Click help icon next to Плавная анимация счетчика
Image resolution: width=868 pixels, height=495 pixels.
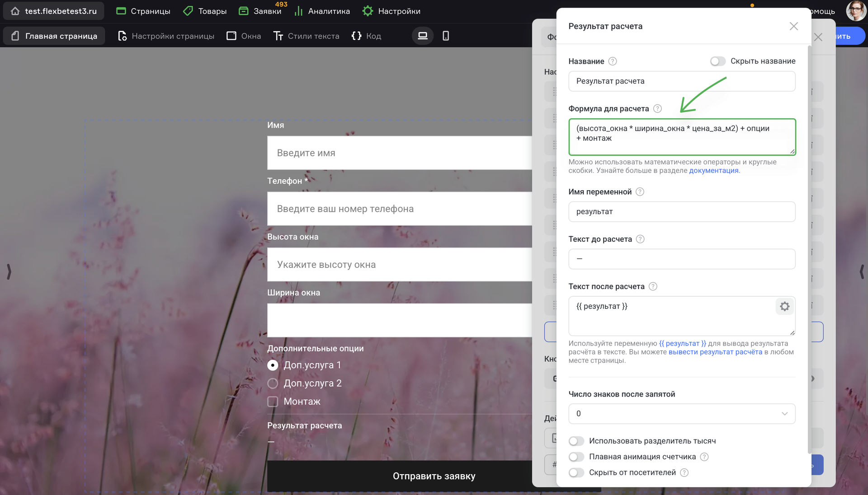point(704,457)
